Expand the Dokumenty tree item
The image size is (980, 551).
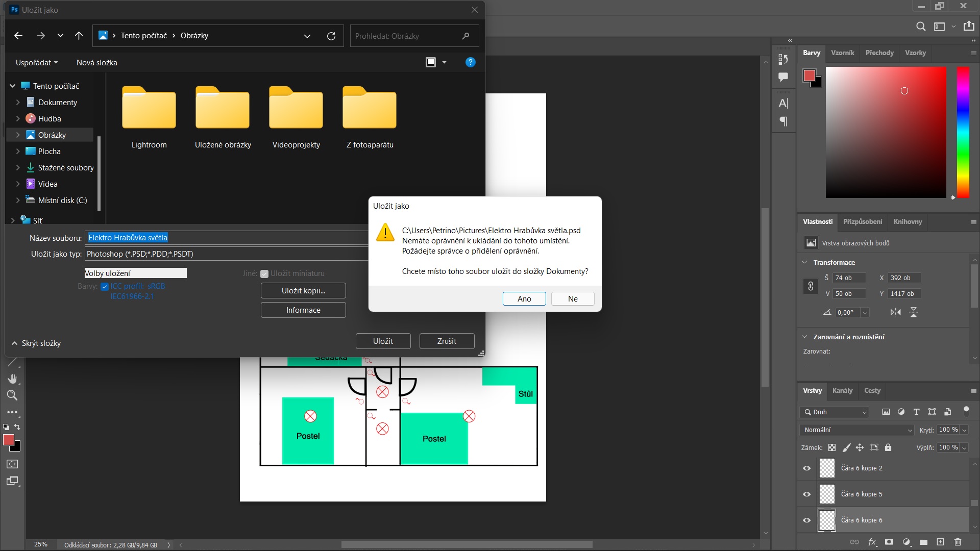[18, 103]
